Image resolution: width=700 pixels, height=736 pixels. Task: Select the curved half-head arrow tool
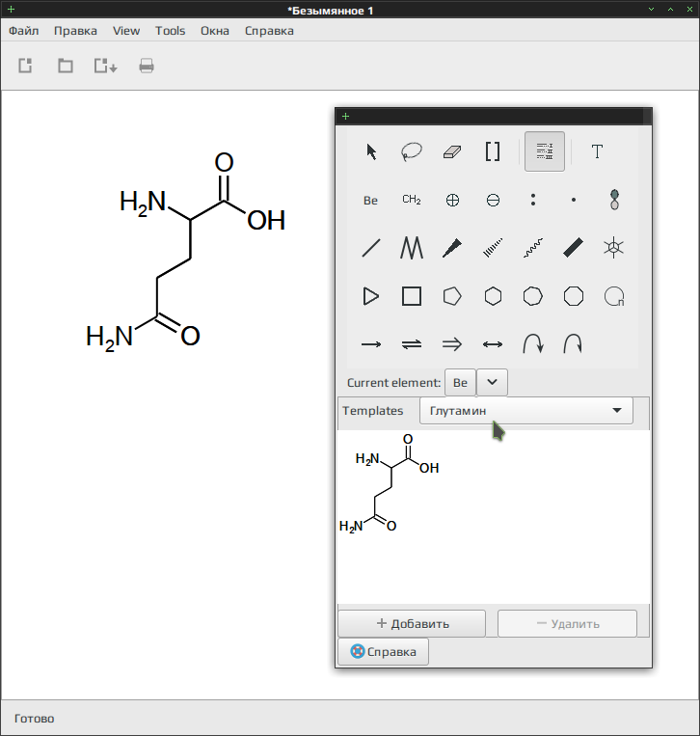click(574, 343)
